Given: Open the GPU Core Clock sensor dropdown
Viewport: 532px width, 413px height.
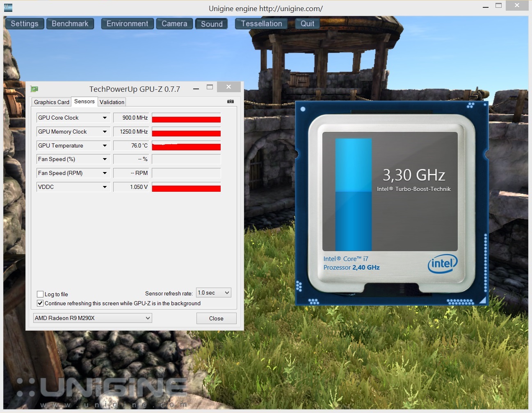Looking at the screenshot, I should pyautogui.click(x=105, y=118).
